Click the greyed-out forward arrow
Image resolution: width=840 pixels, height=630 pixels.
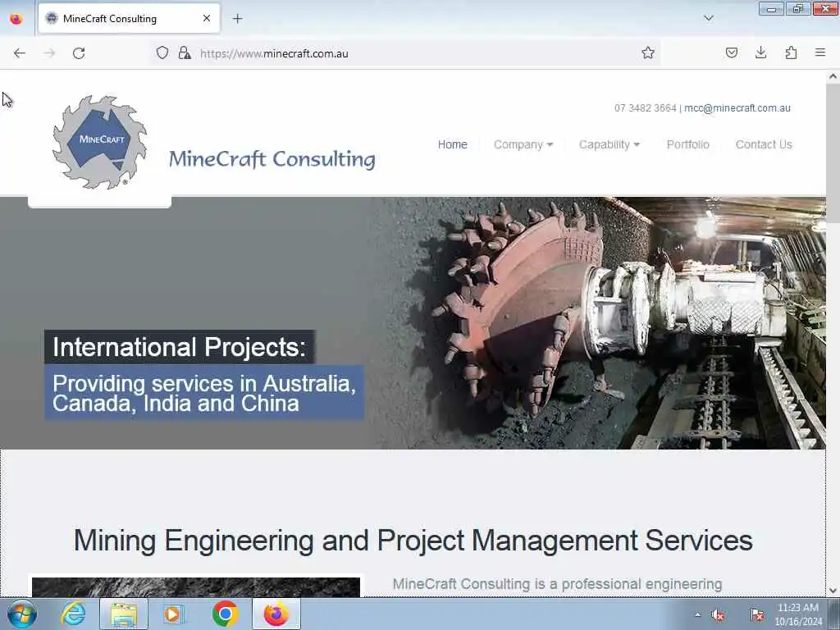(x=49, y=53)
